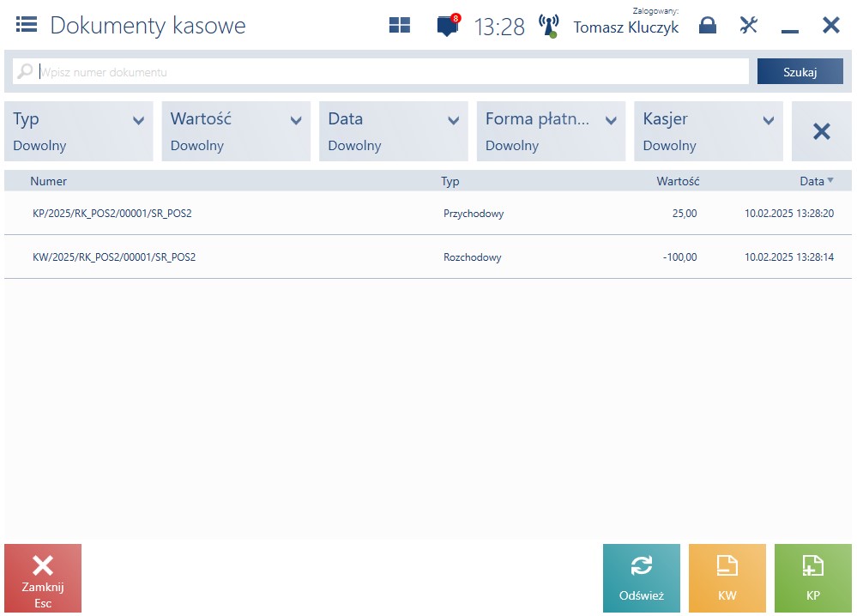857x616 pixels.
Task: Open the notifications message icon with badge
Action: [x=448, y=25]
